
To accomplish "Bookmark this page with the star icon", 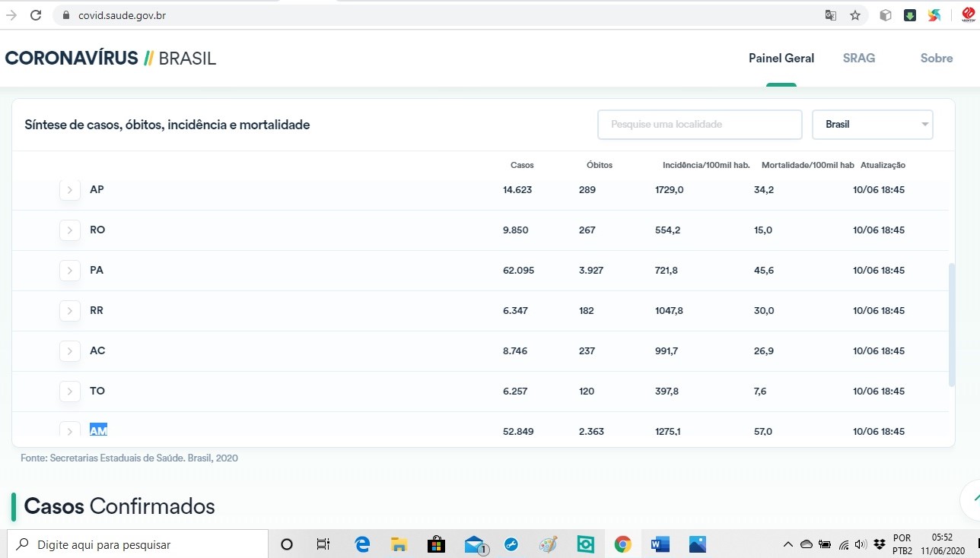I will click(x=855, y=15).
